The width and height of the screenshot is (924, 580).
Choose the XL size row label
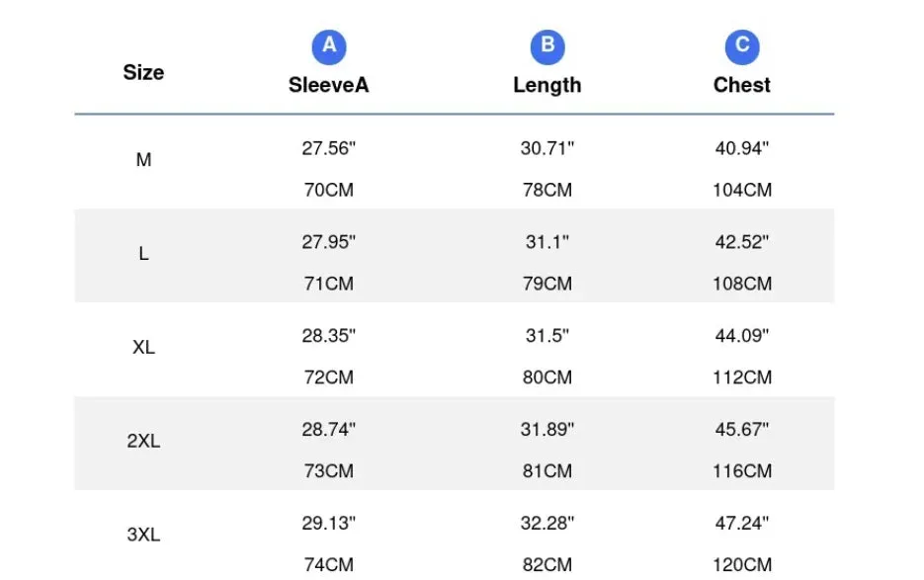pyautogui.click(x=143, y=347)
